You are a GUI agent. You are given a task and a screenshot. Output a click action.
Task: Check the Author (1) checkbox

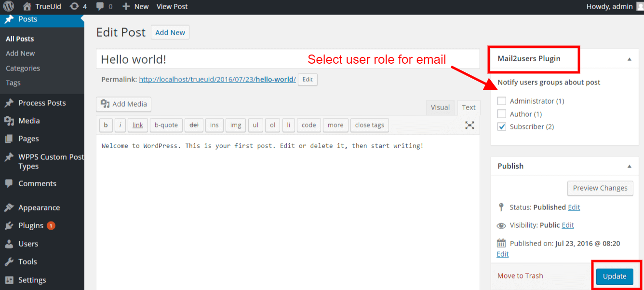tap(502, 114)
